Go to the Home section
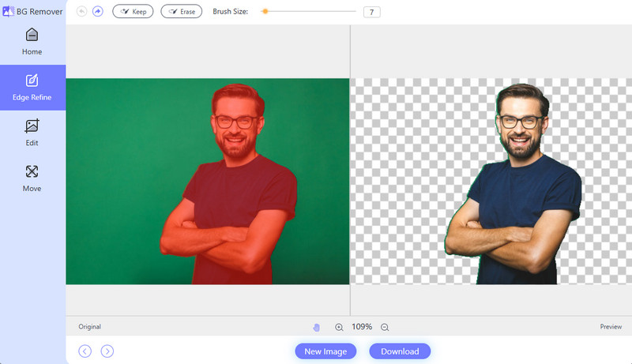Image resolution: width=632 pixels, height=364 pixels. (32, 42)
